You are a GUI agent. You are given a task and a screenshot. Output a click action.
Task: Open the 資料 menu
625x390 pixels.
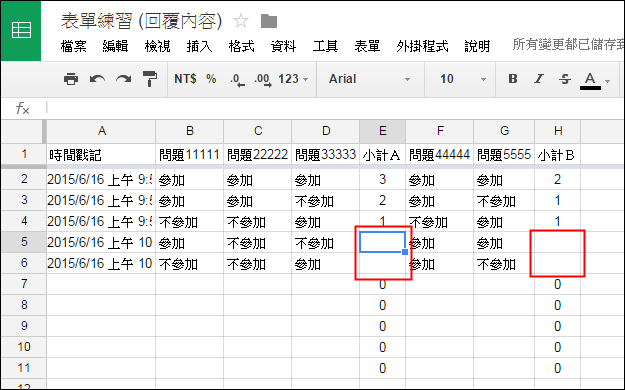283,46
